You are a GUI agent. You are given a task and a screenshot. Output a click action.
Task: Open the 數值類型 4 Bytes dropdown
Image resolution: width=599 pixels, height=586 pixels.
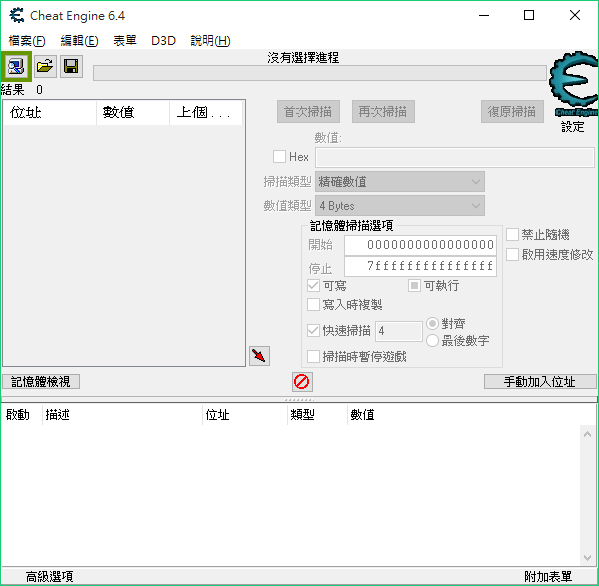pos(400,206)
